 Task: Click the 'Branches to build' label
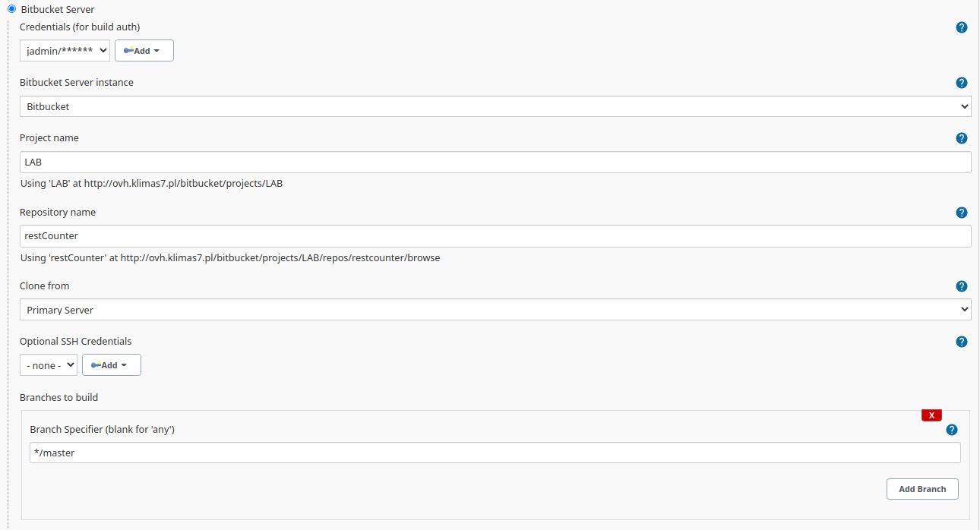tap(58, 397)
